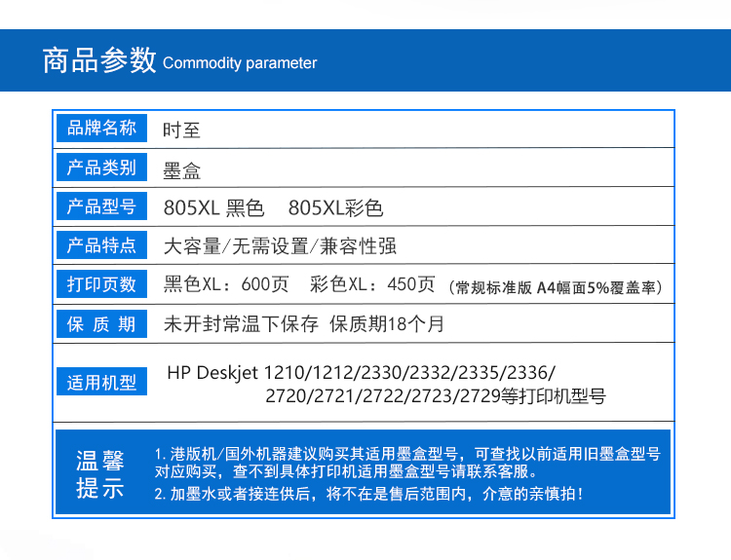This screenshot has width=731, height=560.
Task: Click the note '常规标准版 A4幅面5%覆盖率'
Action: [x=556, y=287]
